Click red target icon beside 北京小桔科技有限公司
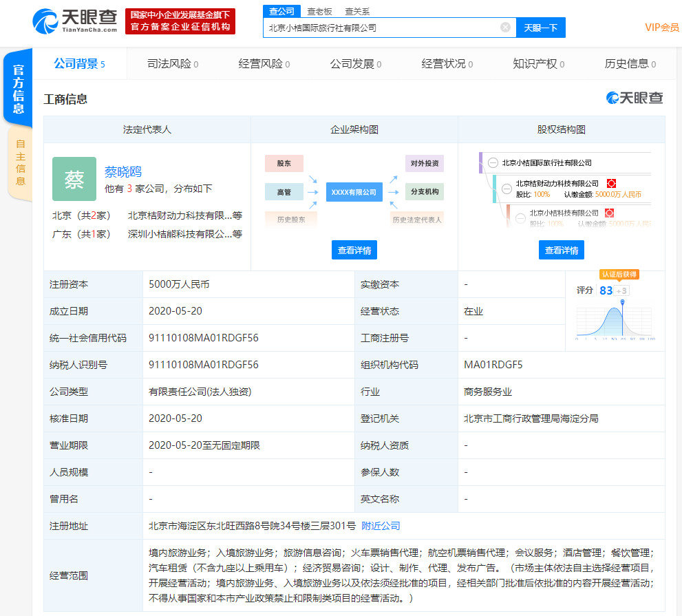Screen dimensions: 682x616 pyautogui.click(x=608, y=213)
